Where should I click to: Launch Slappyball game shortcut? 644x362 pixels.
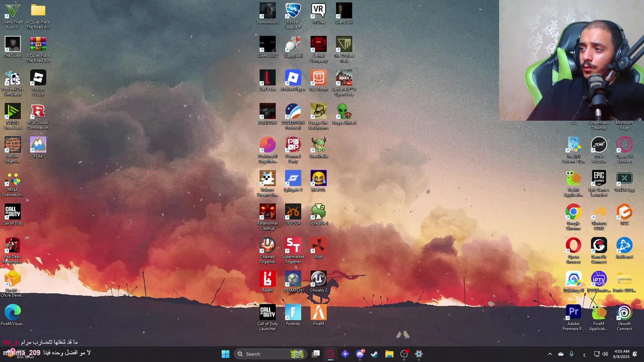tap(293, 47)
